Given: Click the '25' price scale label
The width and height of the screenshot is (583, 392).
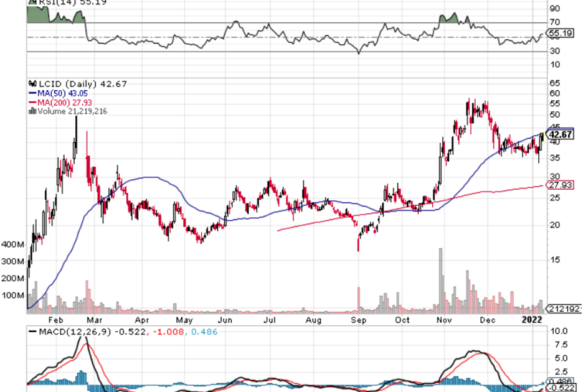Looking at the screenshot, I should pos(555,198).
